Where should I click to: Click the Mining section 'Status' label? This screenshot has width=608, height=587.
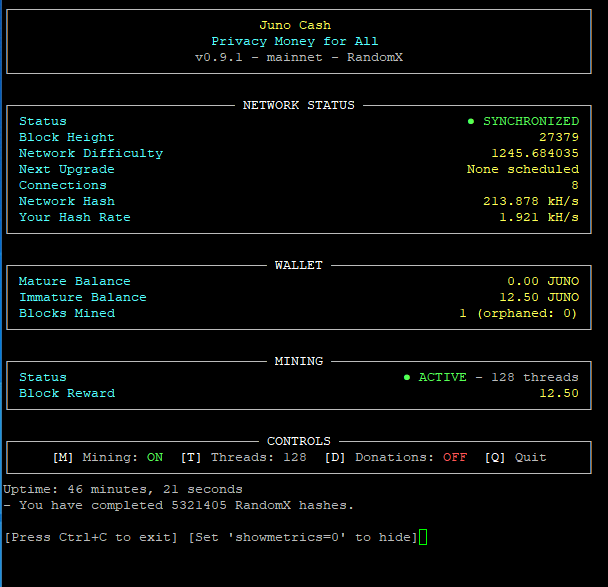click(x=43, y=377)
